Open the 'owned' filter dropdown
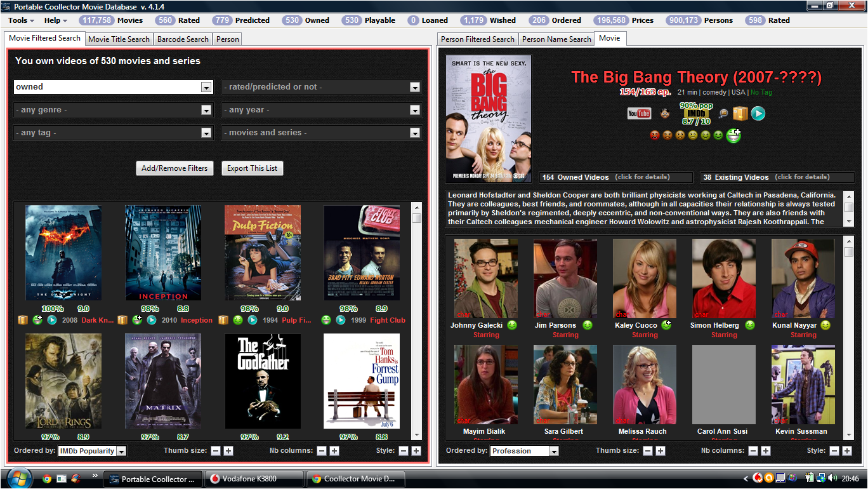 206,87
